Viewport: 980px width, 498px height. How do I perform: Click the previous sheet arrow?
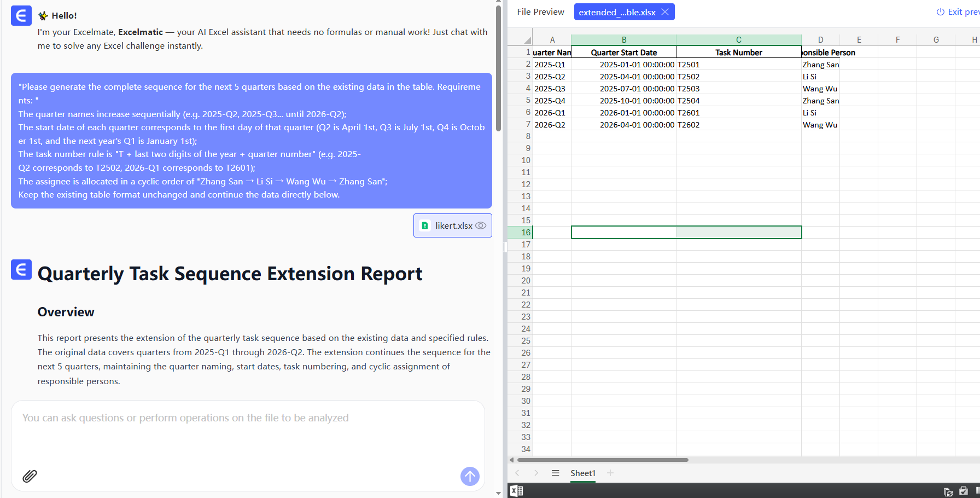point(517,473)
